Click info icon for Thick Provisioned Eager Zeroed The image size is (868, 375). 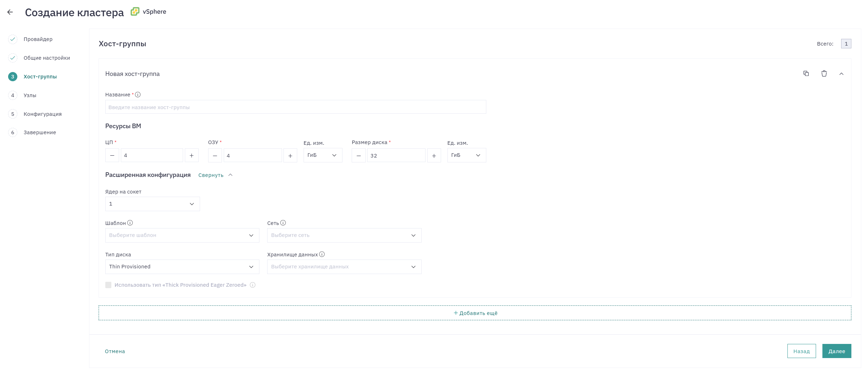253,285
